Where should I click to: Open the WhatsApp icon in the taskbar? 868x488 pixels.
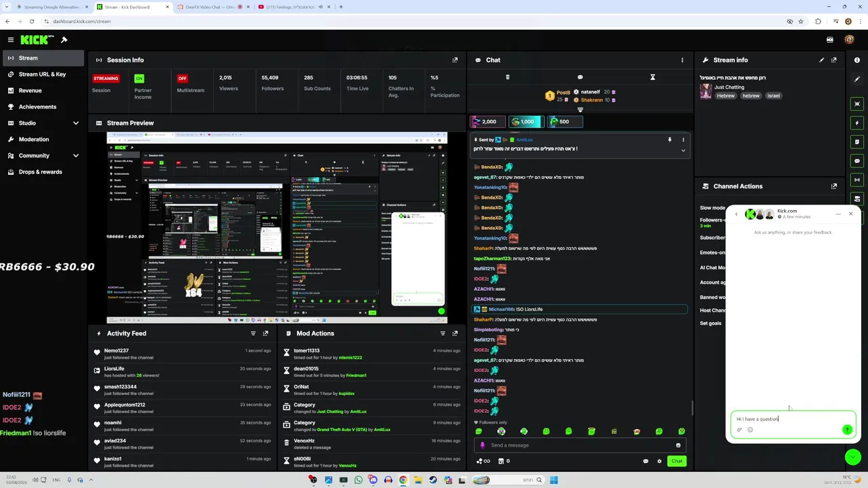(358, 480)
